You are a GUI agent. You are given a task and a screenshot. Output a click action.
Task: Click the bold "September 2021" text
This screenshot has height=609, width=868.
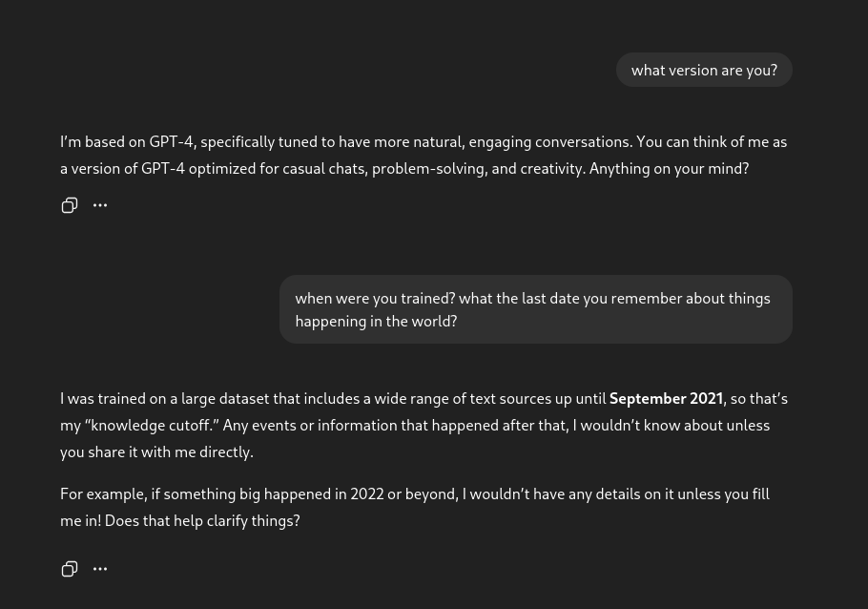[x=666, y=398]
